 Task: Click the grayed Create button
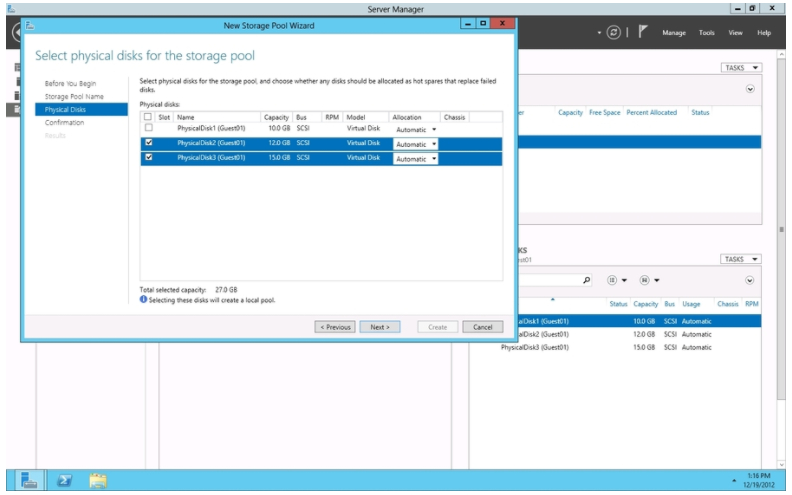[x=437, y=327]
